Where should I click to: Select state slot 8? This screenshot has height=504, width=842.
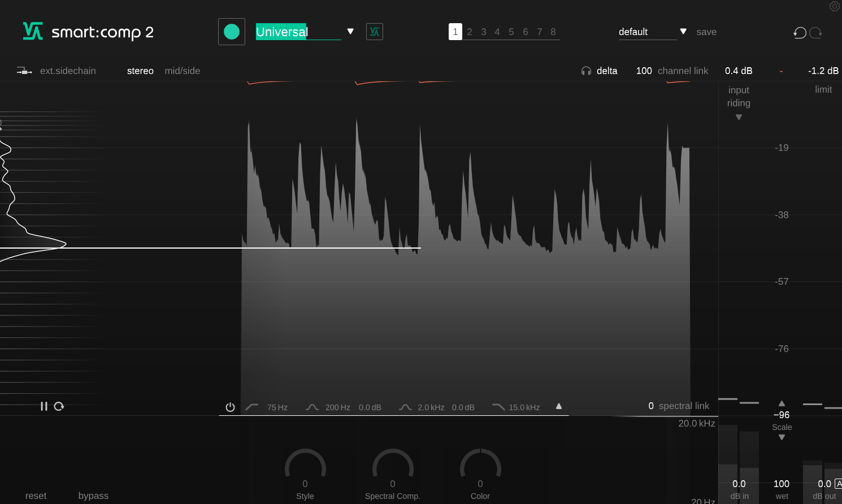[553, 32]
